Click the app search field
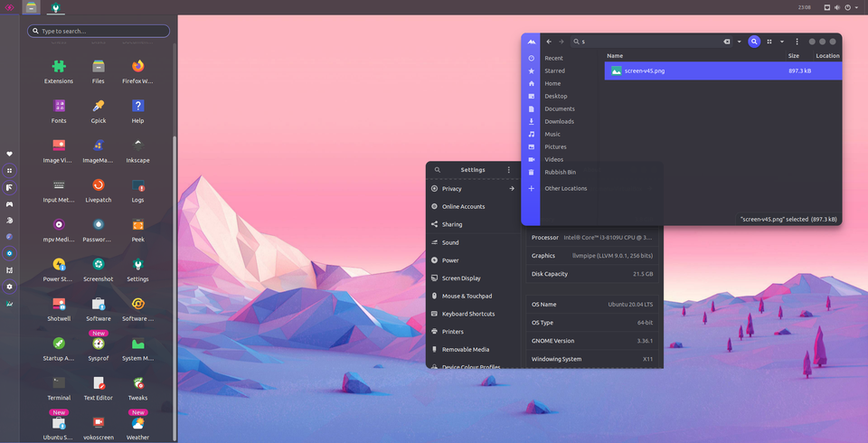Screen dimensions: 868x443 (x=99, y=31)
